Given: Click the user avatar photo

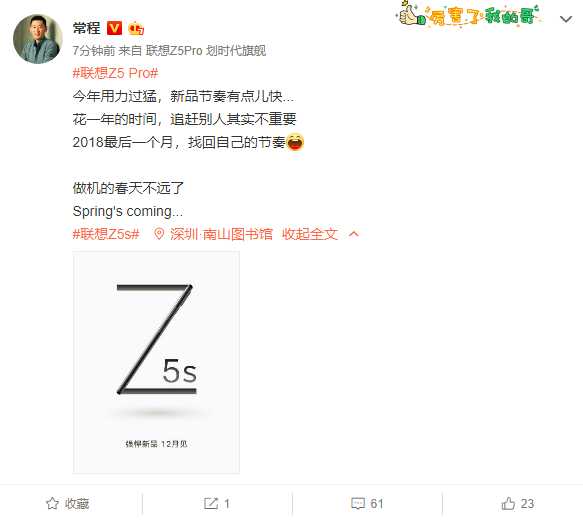Looking at the screenshot, I should click(38, 39).
